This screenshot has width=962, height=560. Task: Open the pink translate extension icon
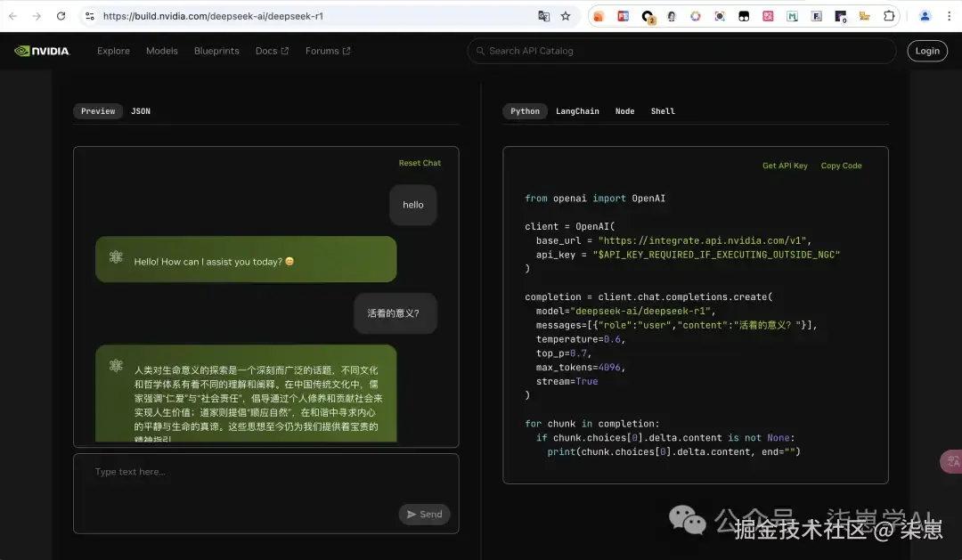click(768, 16)
